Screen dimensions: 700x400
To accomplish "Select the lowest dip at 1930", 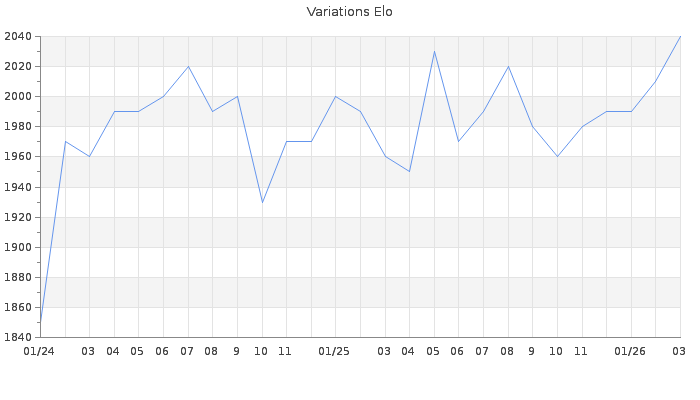I will click(262, 202).
